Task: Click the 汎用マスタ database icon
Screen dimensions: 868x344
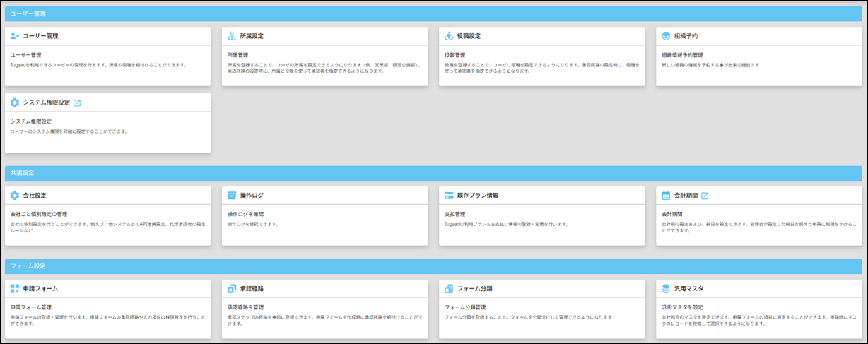Action: coord(666,288)
